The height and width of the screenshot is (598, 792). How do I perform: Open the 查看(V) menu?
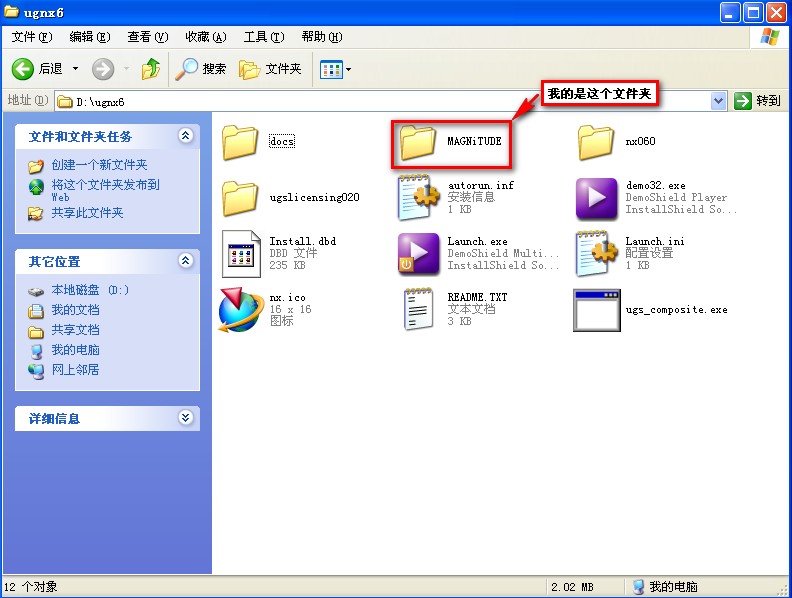click(x=147, y=37)
